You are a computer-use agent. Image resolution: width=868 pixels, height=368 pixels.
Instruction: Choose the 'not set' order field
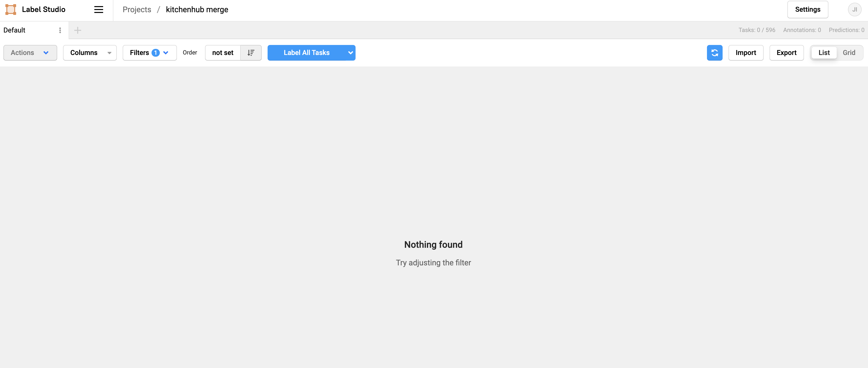pyautogui.click(x=222, y=53)
